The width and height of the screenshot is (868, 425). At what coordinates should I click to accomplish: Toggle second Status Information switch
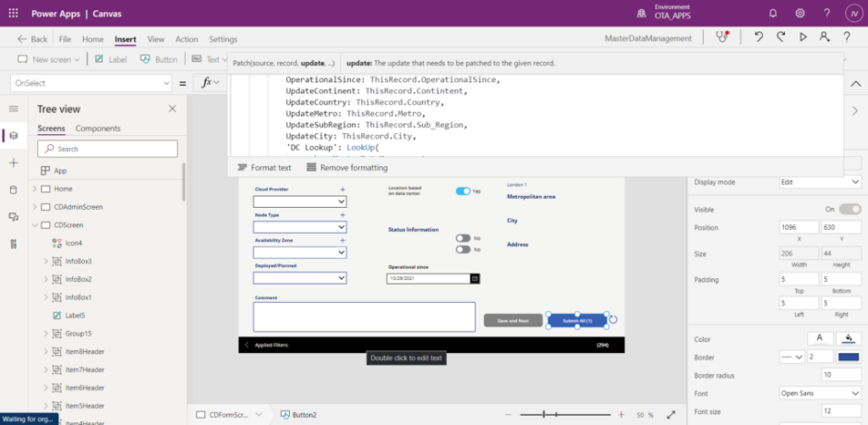pos(463,249)
